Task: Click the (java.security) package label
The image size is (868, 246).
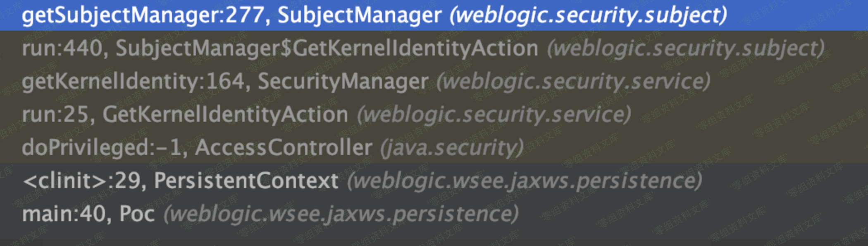Action: [452, 148]
